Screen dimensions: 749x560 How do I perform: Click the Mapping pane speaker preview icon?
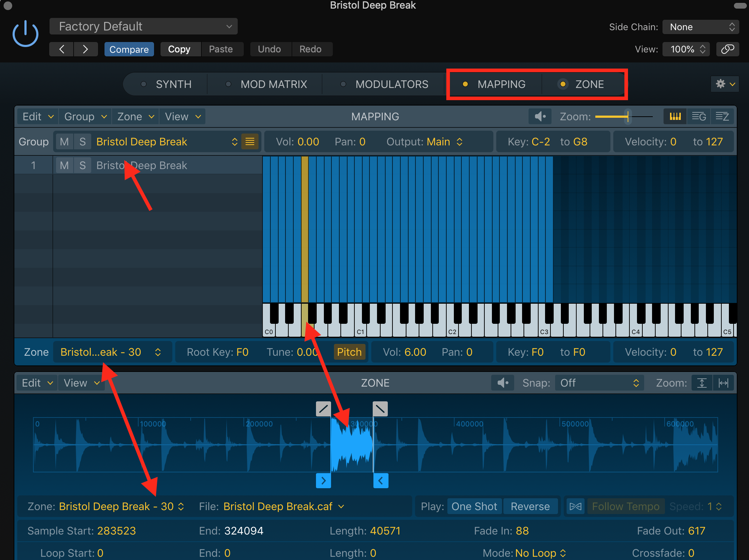coord(540,117)
